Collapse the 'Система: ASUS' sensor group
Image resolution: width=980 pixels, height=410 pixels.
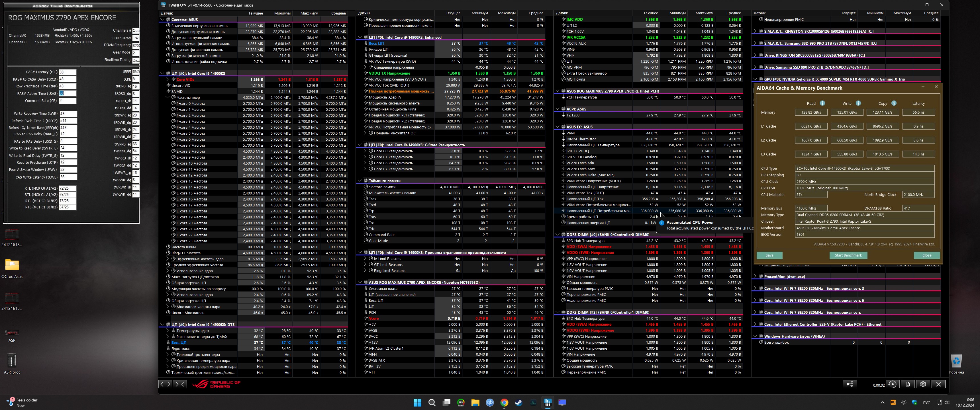162,19
